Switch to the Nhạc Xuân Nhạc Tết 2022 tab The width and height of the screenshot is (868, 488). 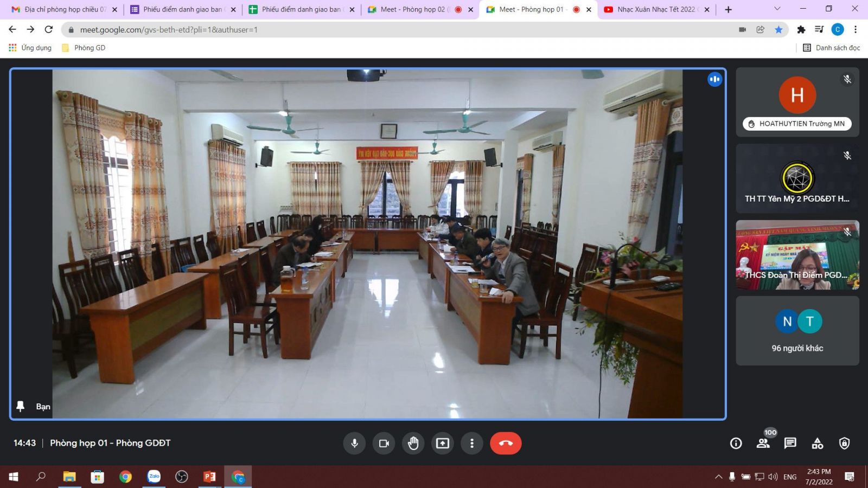pos(655,9)
